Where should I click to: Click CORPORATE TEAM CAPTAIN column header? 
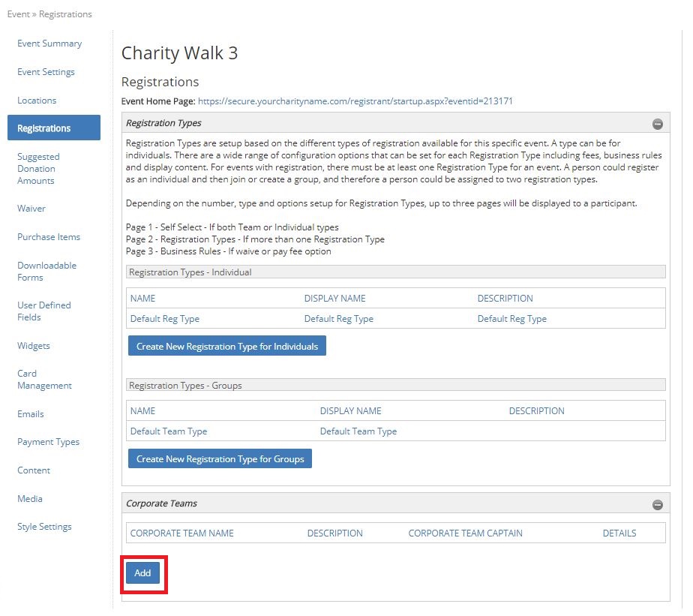pos(466,533)
